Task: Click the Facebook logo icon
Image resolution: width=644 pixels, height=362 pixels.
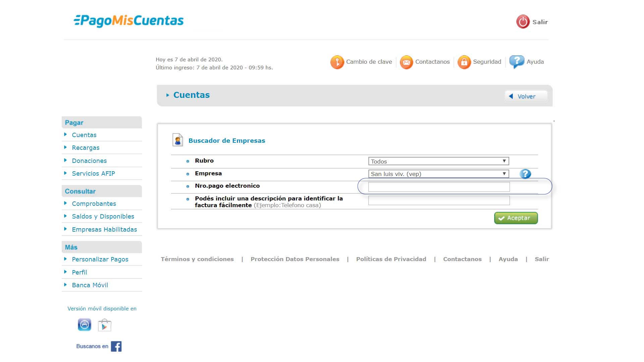Action: [116, 346]
